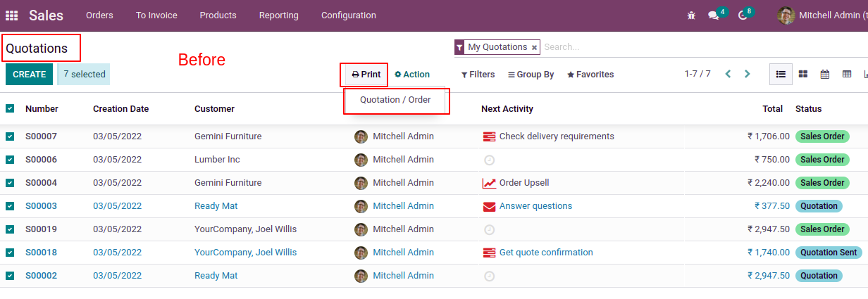Screen dimensions: 868x299
Task: Switch to Calendar view
Action: (824, 74)
